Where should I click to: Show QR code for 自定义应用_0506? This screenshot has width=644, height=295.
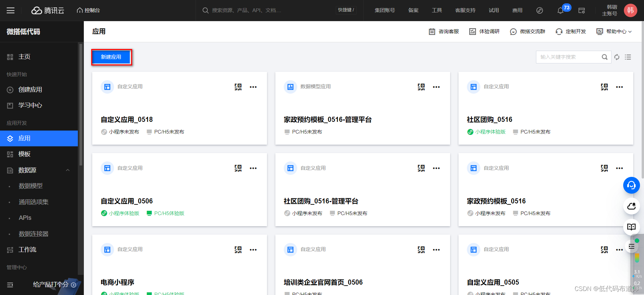click(x=238, y=168)
